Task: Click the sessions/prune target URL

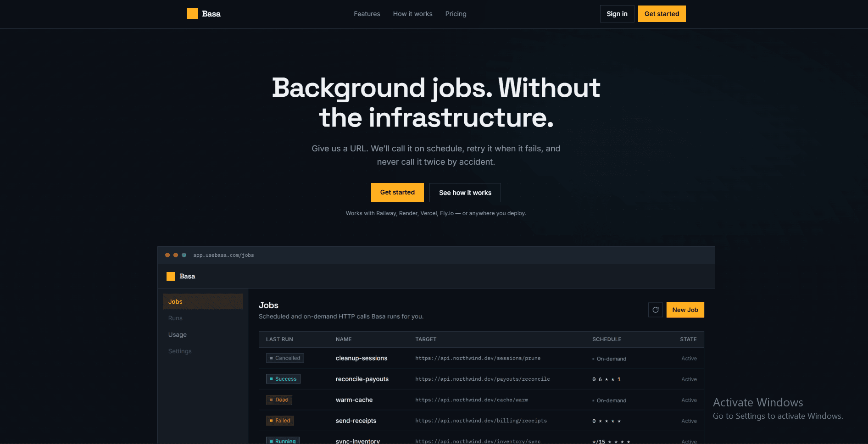Action: coord(478,358)
